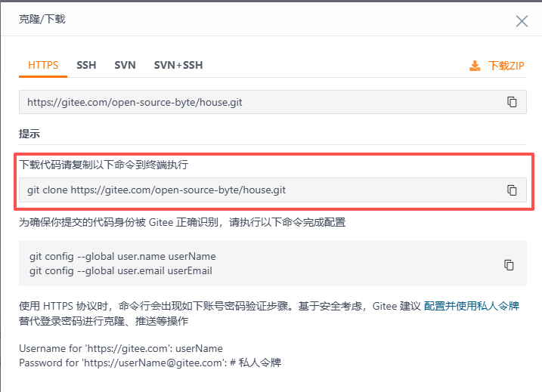Click the line 替代登录密码进行克隆、推送等操作
This screenshot has height=392, width=542.
(x=104, y=321)
